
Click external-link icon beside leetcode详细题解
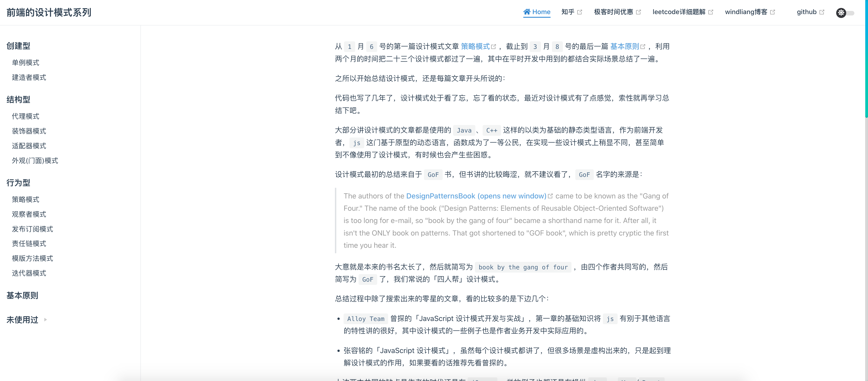pos(711,12)
